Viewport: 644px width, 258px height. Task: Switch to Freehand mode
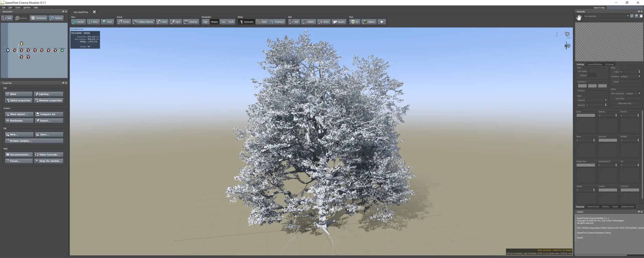click(277, 22)
